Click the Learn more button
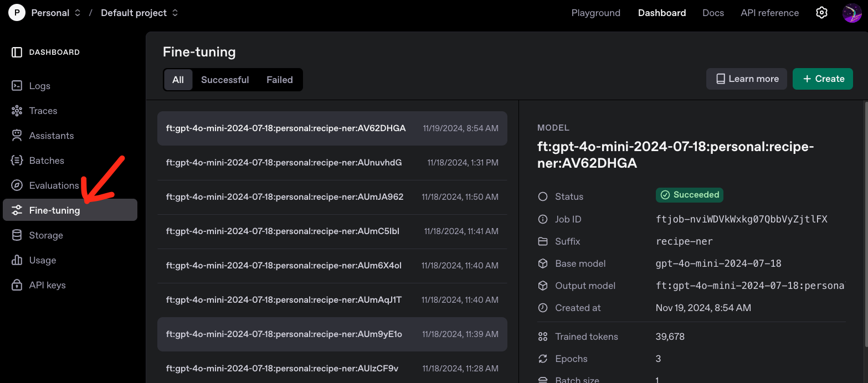The width and height of the screenshot is (868, 383). pyautogui.click(x=747, y=79)
